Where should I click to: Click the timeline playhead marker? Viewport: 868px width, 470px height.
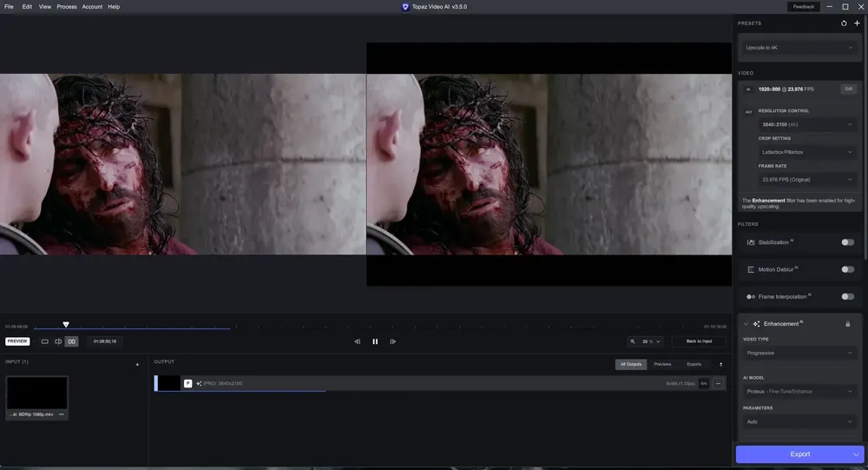click(66, 324)
